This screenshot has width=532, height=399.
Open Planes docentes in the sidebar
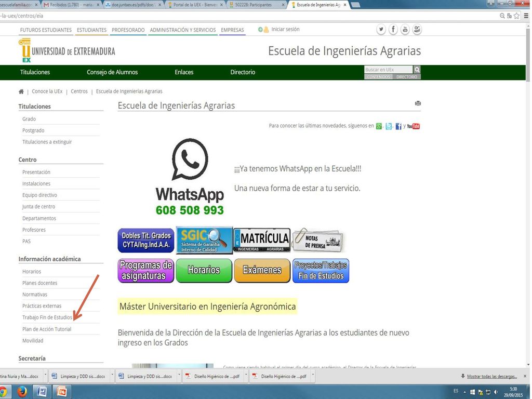coord(39,283)
